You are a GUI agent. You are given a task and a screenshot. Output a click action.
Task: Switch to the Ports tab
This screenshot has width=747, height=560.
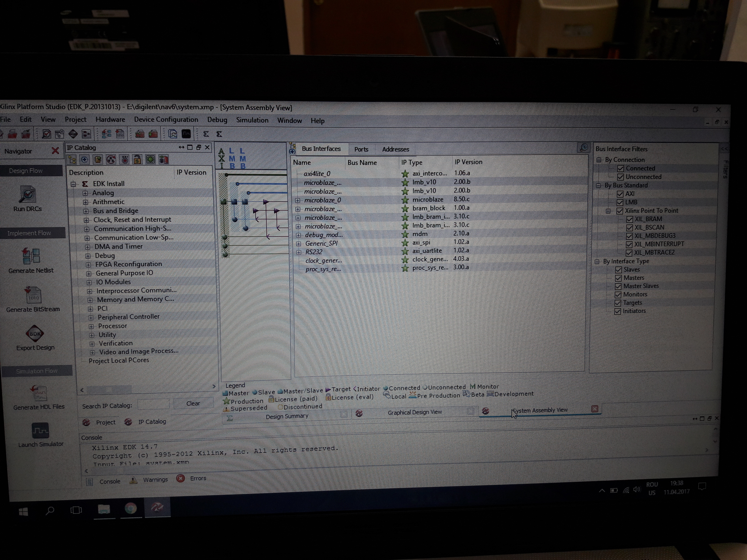point(361,149)
